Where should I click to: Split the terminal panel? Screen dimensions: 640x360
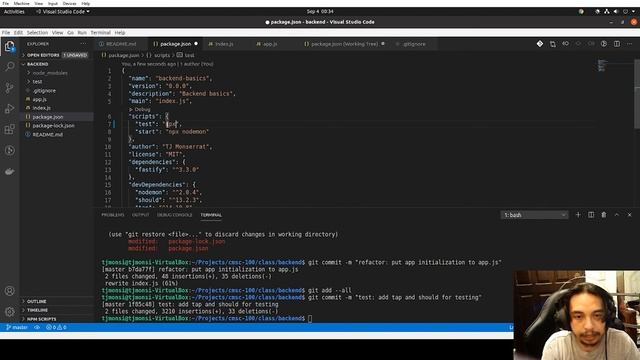pyautogui.click(x=591, y=215)
